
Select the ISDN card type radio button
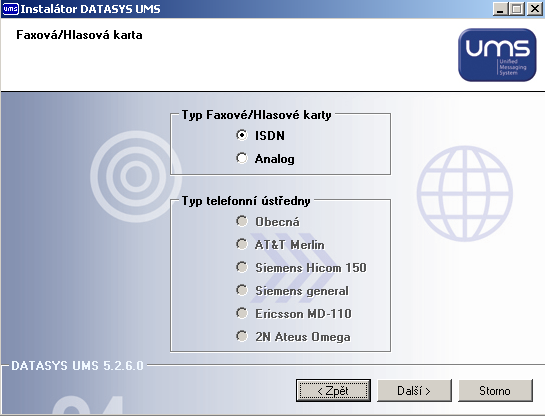242,135
